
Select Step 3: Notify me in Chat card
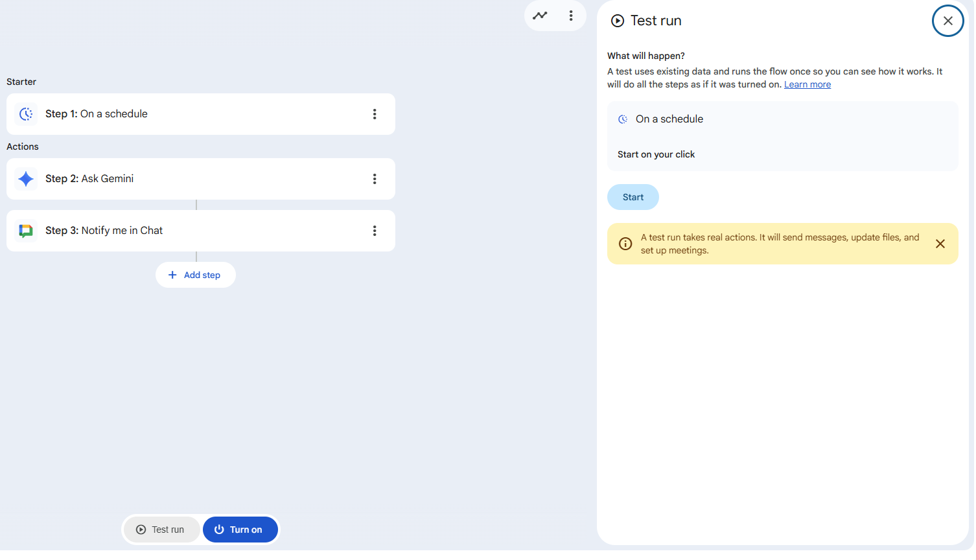[x=194, y=231]
